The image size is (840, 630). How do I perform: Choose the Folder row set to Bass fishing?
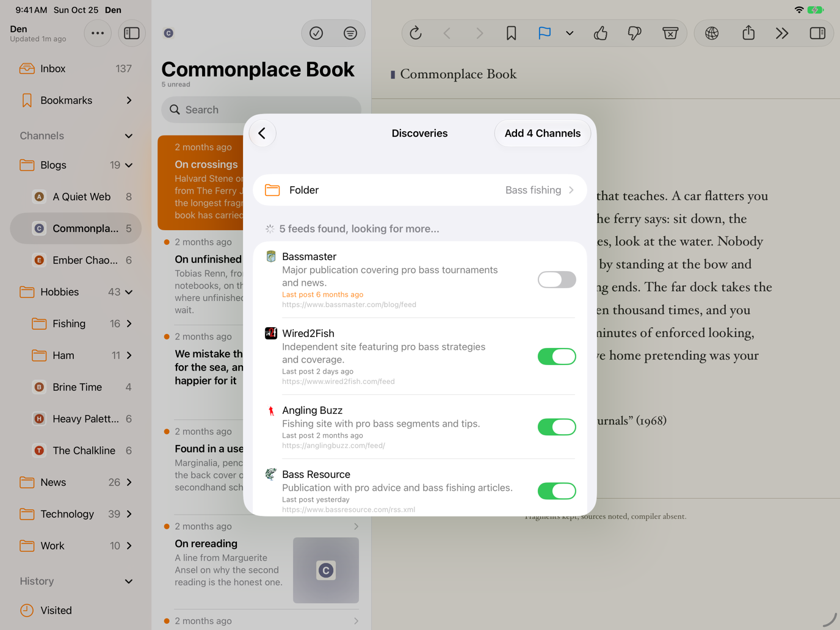point(420,190)
